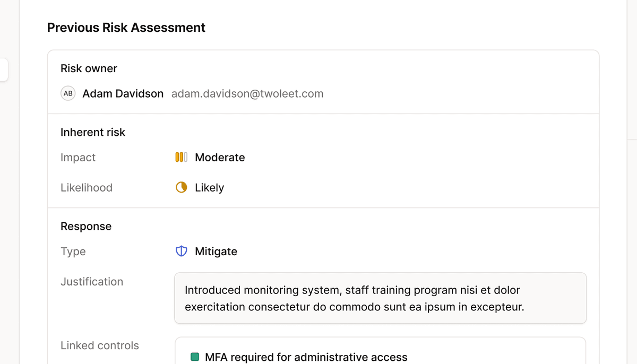Click the Justification field label
The height and width of the screenshot is (364, 637).
pos(92,282)
